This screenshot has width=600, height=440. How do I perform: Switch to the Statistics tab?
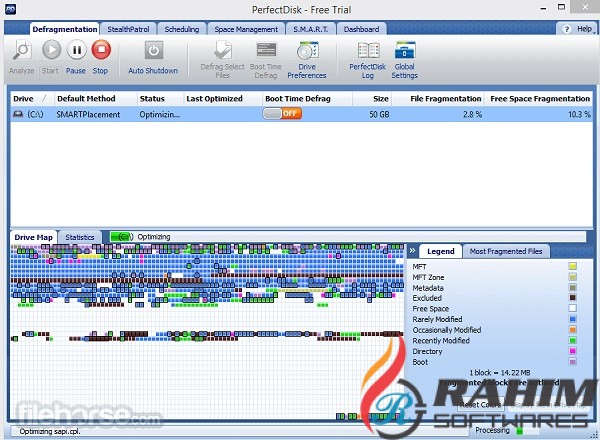click(x=80, y=237)
